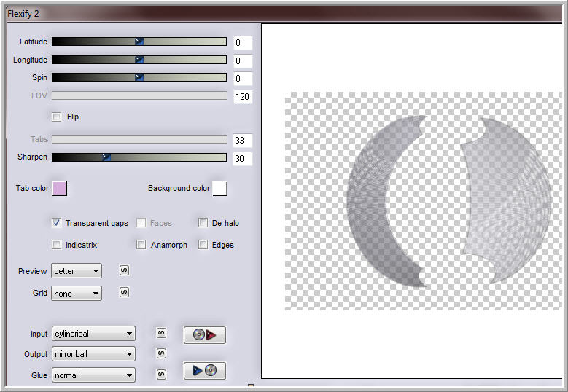Click the S icon next to Input
The height and width of the screenshot is (392, 568).
point(161,333)
